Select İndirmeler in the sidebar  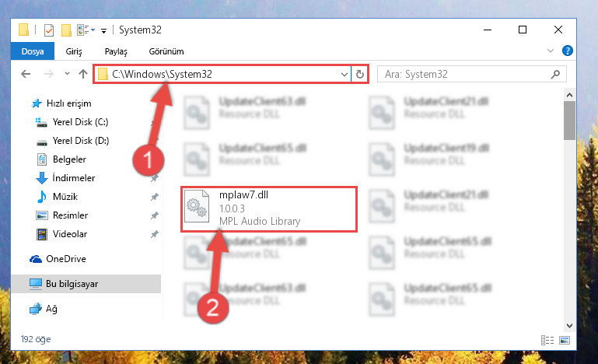pyautogui.click(x=74, y=178)
